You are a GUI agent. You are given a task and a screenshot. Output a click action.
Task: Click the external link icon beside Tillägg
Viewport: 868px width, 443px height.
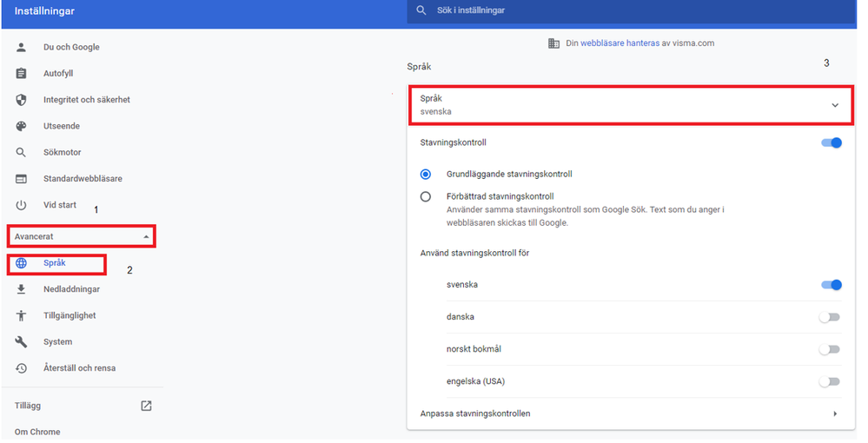click(x=146, y=406)
